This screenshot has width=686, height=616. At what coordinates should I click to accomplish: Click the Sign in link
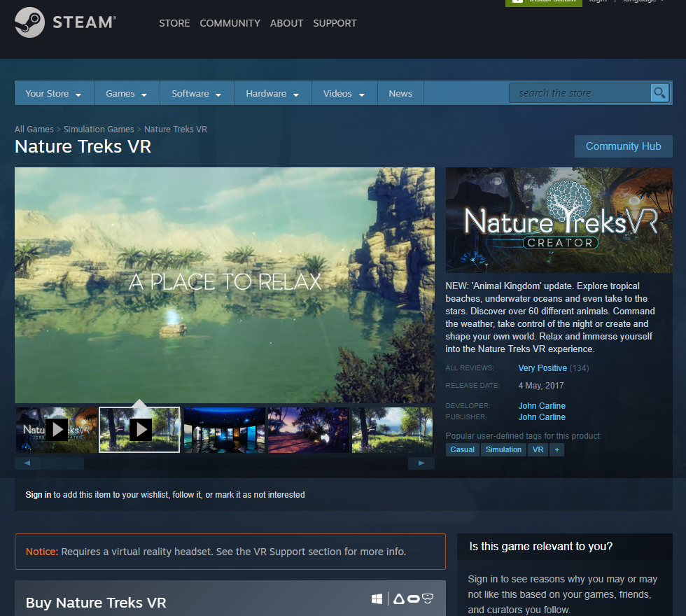pos(38,495)
